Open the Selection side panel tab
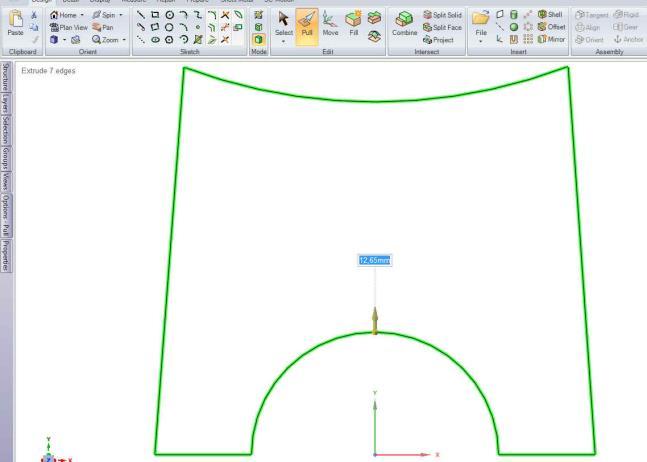This screenshot has width=647, height=462. [x=5, y=129]
